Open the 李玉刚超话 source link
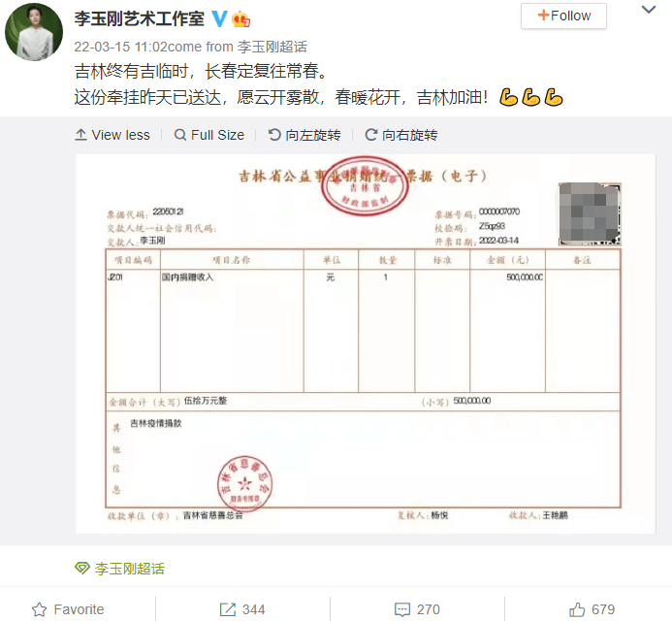This screenshot has width=672, height=621. click(x=272, y=47)
